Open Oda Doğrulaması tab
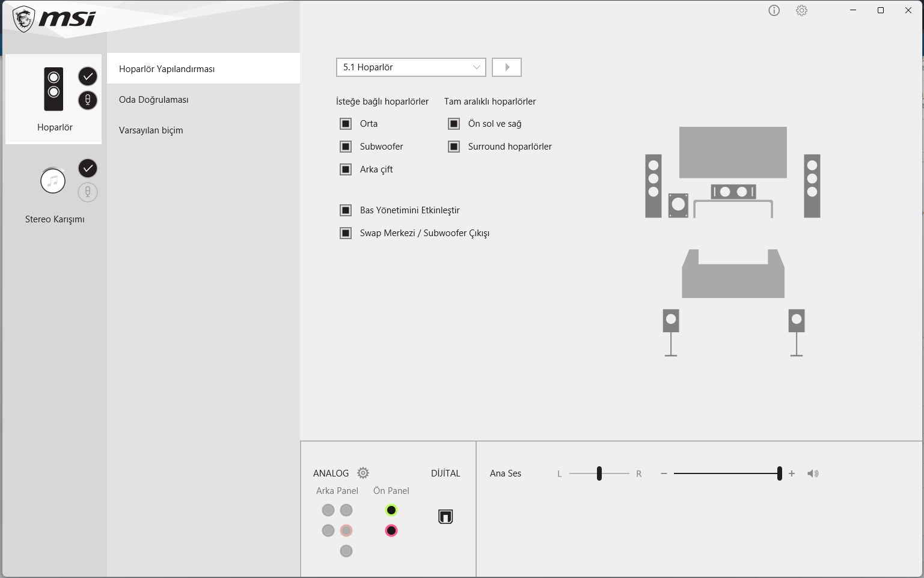Viewport: 924px width, 578px height. tap(203, 99)
